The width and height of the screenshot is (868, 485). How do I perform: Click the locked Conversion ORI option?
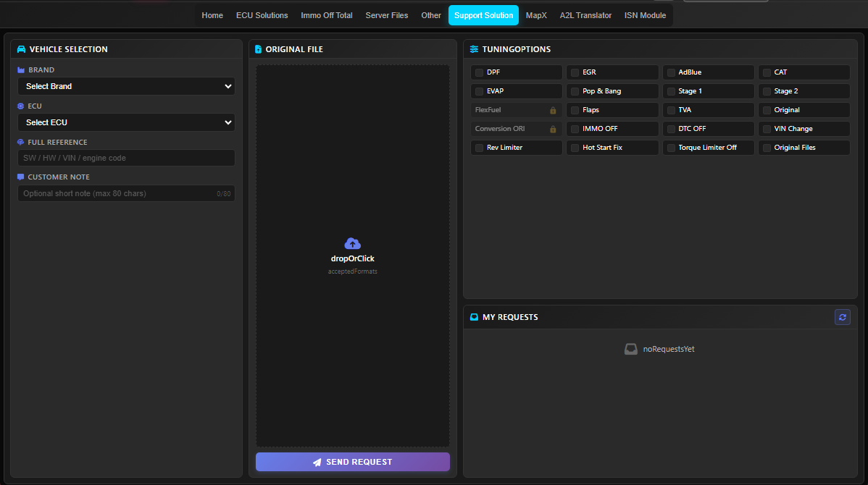point(516,129)
